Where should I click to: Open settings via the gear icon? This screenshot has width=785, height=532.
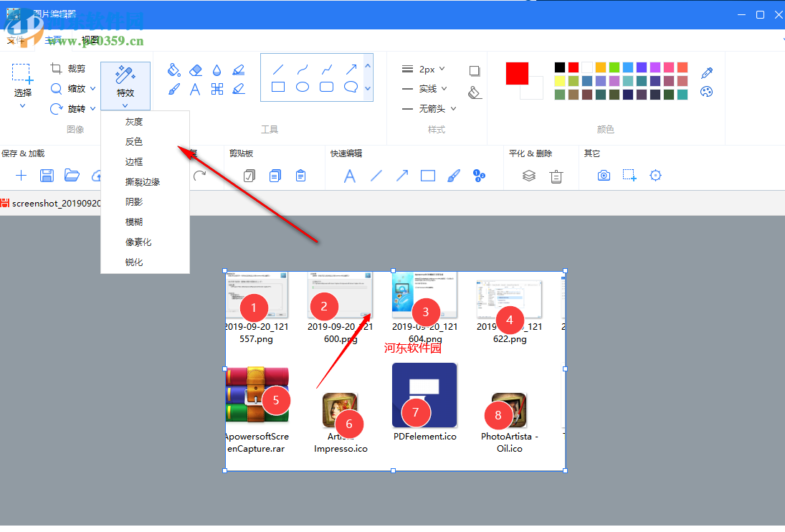pos(655,175)
